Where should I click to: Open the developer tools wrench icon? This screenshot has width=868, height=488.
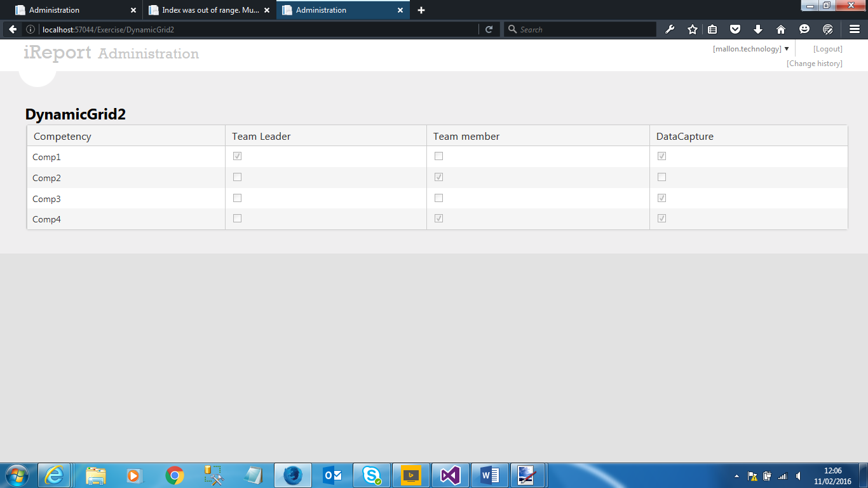pyautogui.click(x=670, y=29)
